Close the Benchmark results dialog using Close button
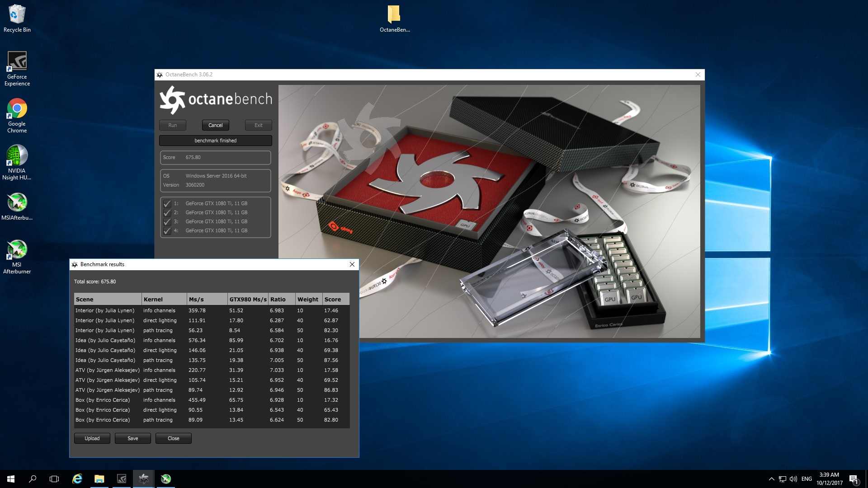868x488 pixels. (173, 438)
